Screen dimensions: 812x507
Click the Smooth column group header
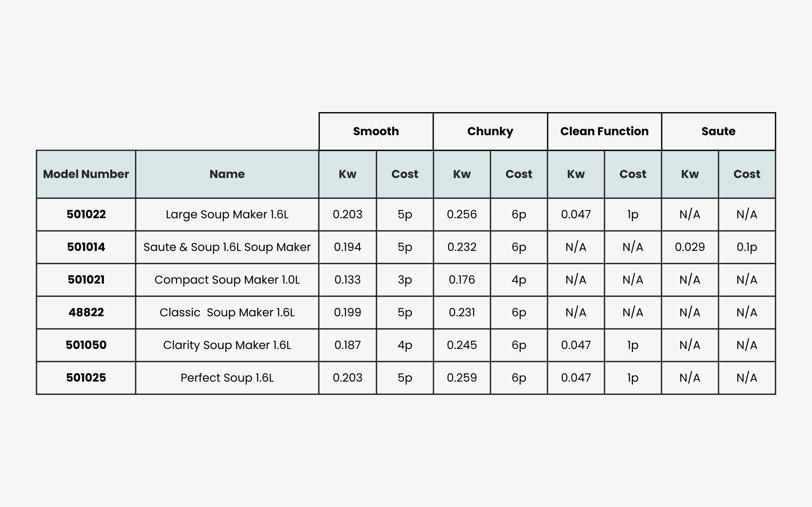[x=376, y=131]
